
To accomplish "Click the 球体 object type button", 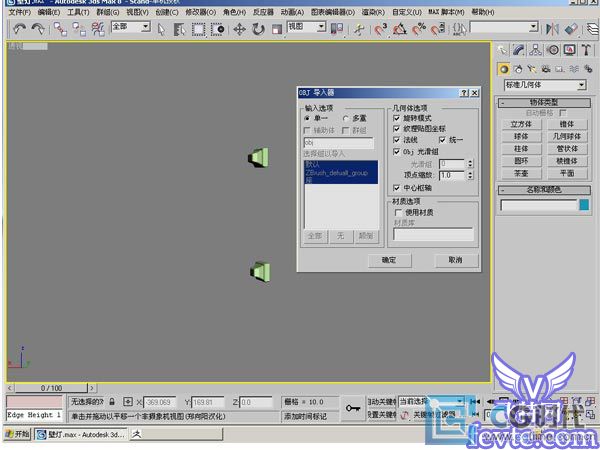I will [521, 137].
